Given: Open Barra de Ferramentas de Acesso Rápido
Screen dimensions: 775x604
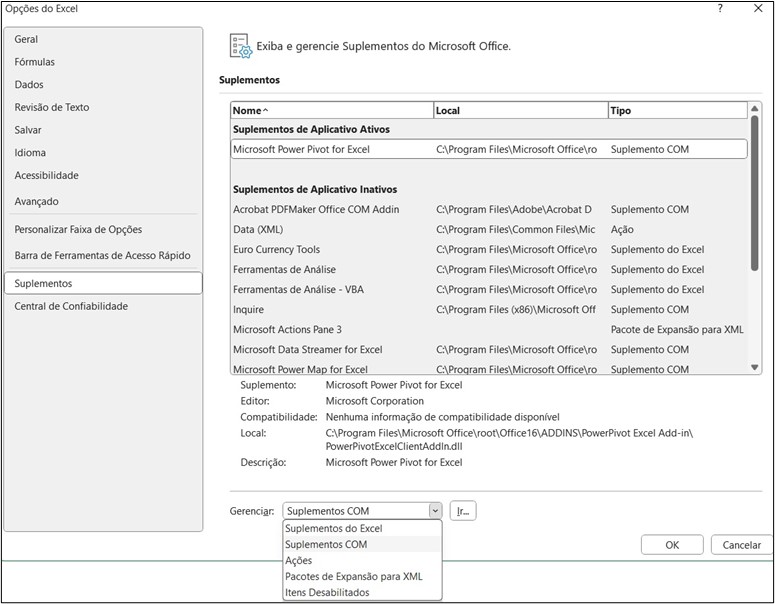Looking at the screenshot, I should [x=103, y=256].
